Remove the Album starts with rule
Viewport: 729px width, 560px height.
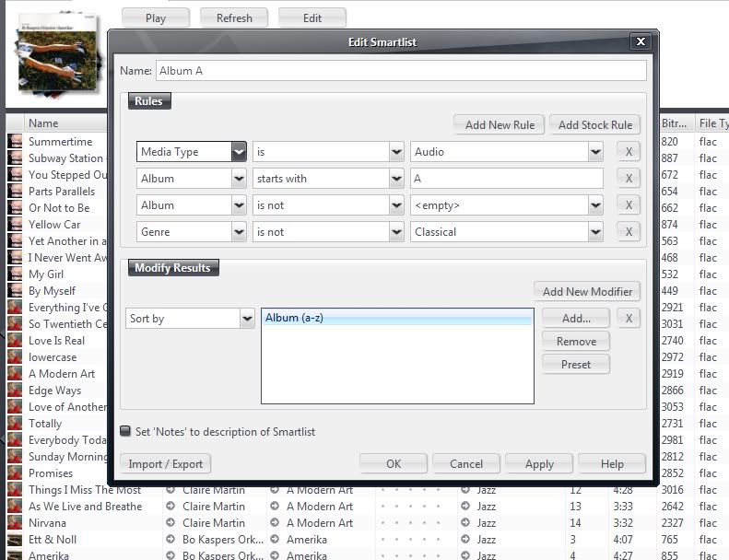(629, 179)
